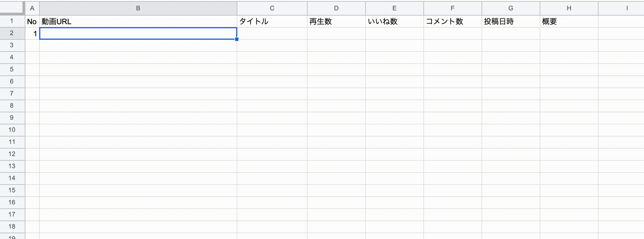Select the No header cell
Viewport: 644px width, 239px height.
[32, 21]
